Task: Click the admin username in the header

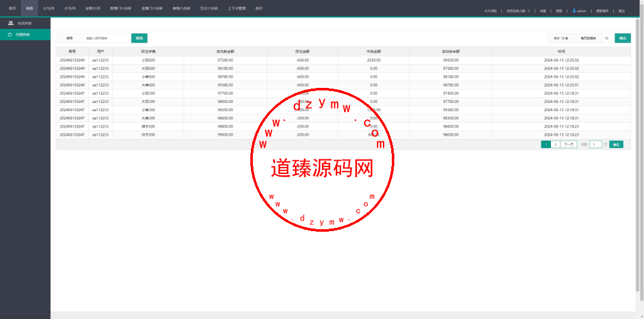Action: pyautogui.click(x=582, y=11)
